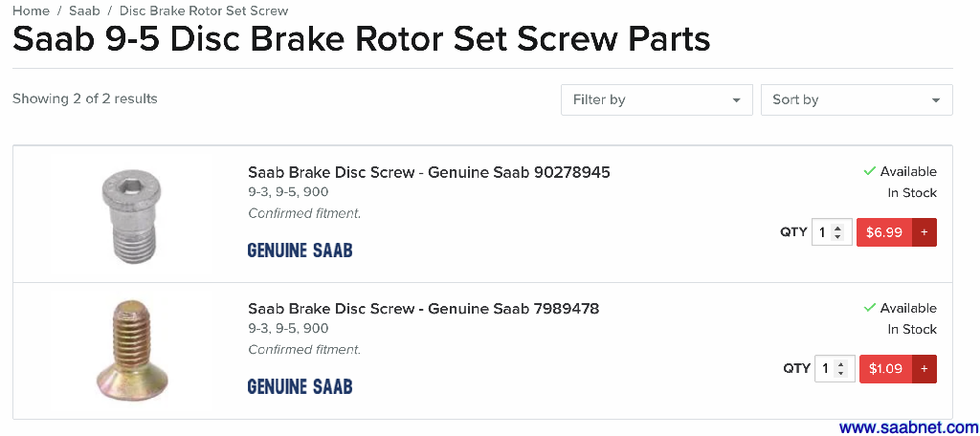Add the $1.09 screw to cart
This screenshot has width=980, height=436.
[x=886, y=369]
